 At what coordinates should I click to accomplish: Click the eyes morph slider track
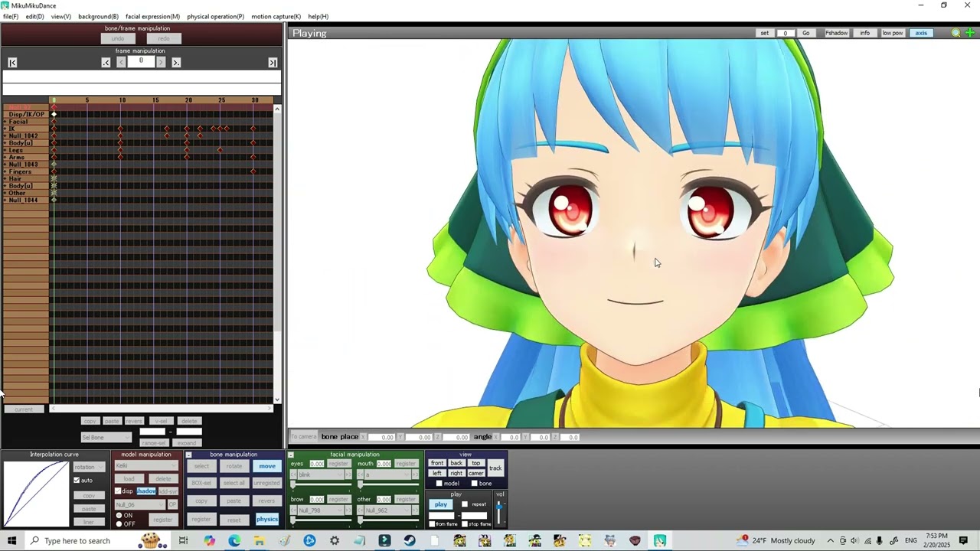tap(320, 484)
